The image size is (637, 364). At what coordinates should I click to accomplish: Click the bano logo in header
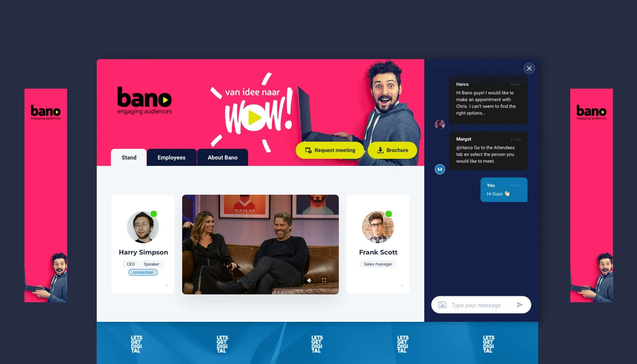(145, 101)
